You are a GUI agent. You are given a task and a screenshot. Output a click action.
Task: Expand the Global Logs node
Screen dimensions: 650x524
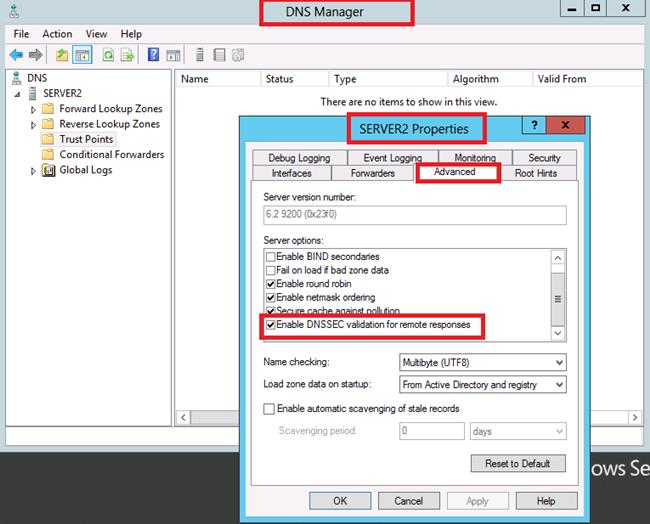click(33, 171)
